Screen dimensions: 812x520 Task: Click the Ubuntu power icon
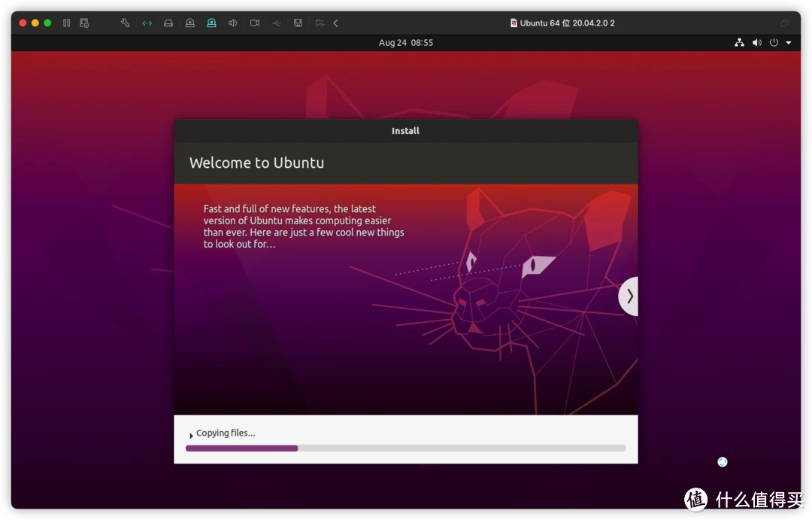(774, 43)
